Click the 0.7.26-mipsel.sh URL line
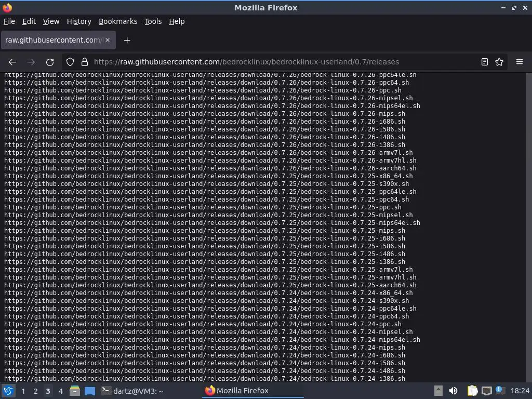This screenshot has height=399, width=532. (208, 98)
